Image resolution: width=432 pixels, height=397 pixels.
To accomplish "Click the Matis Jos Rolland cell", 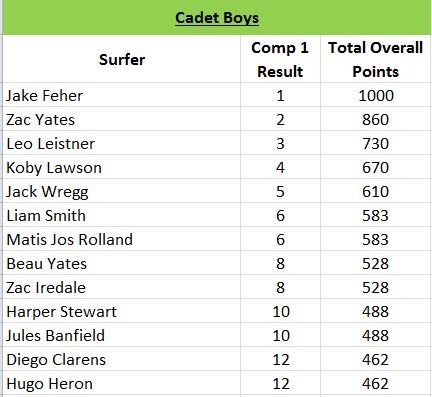I will (122, 239).
